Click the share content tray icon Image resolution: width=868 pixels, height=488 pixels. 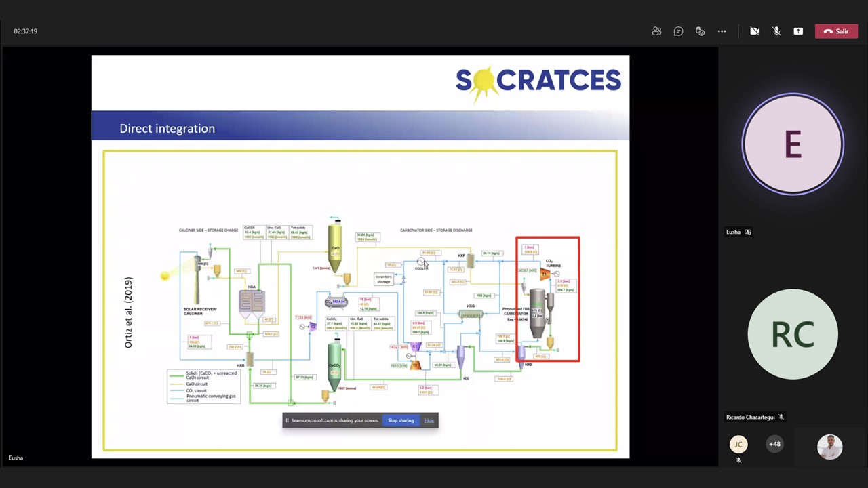click(x=798, y=31)
